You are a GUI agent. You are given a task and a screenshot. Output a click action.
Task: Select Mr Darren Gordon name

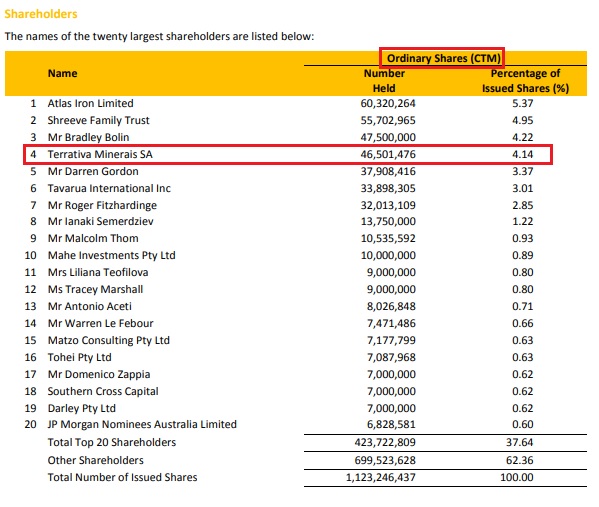pyautogui.click(x=93, y=171)
